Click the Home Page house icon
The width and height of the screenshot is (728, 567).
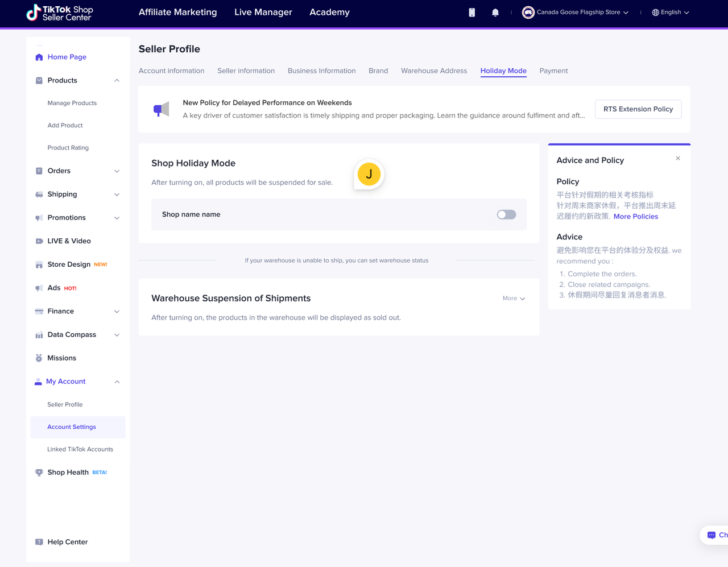click(x=39, y=57)
